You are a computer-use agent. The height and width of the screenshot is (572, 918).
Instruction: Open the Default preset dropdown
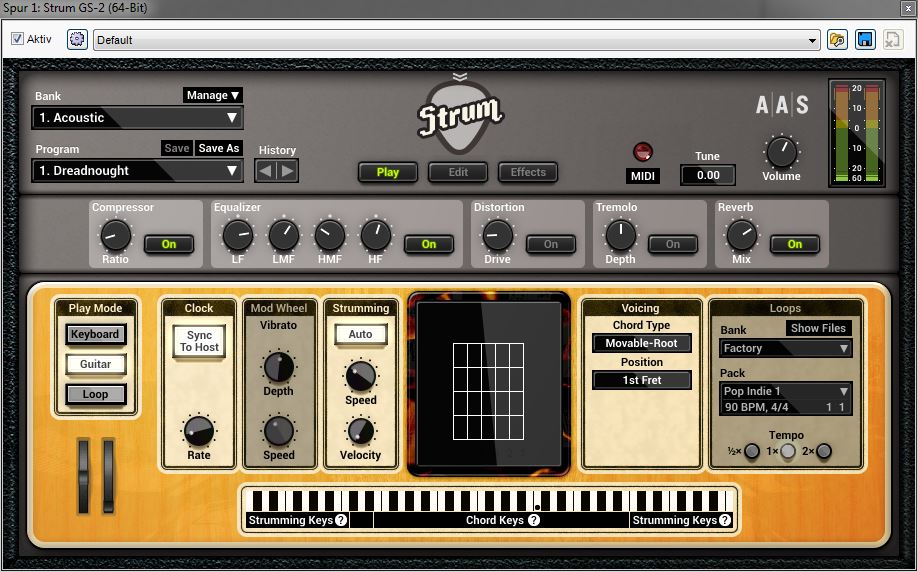click(x=456, y=40)
